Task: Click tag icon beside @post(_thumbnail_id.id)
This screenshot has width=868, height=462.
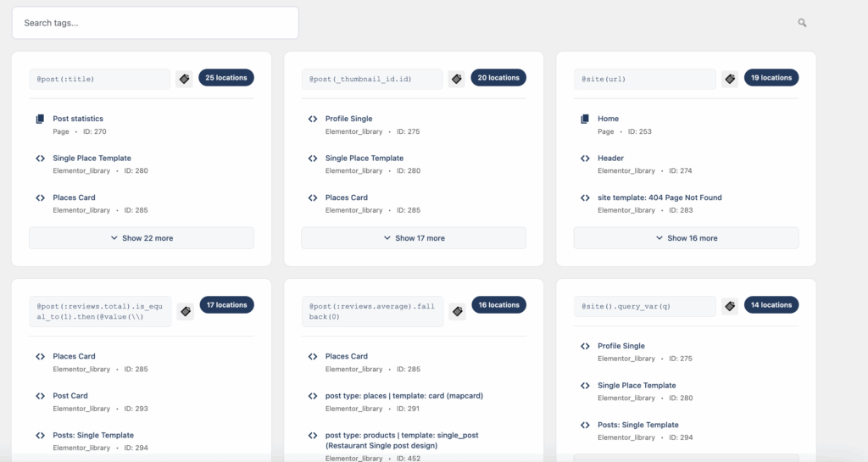Action: tap(457, 79)
